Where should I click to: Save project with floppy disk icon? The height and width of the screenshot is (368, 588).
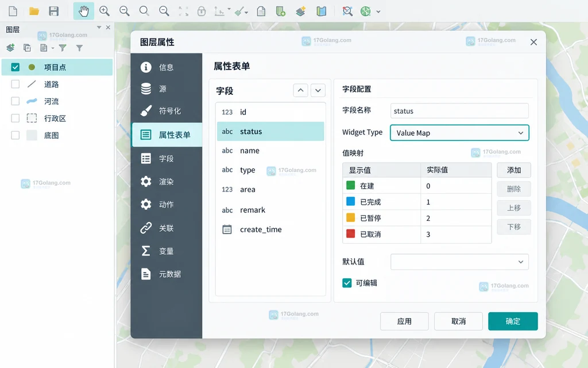53,11
